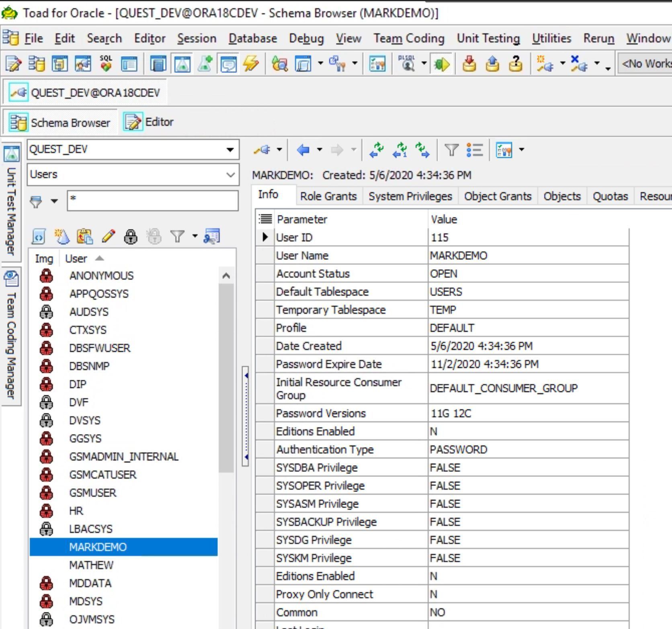The image size is (672, 629).
Task: Select the MATHEW user row
Action: pyautogui.click(x=124, y=565)
